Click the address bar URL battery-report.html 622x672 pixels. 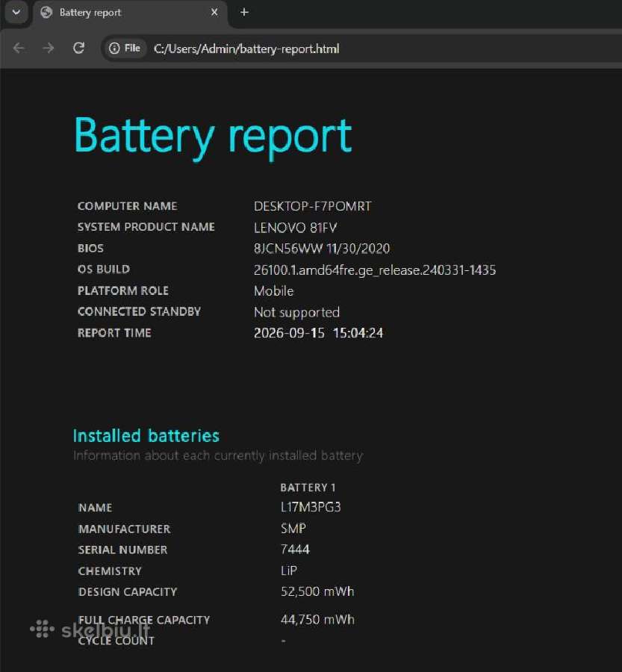[246, 49]
